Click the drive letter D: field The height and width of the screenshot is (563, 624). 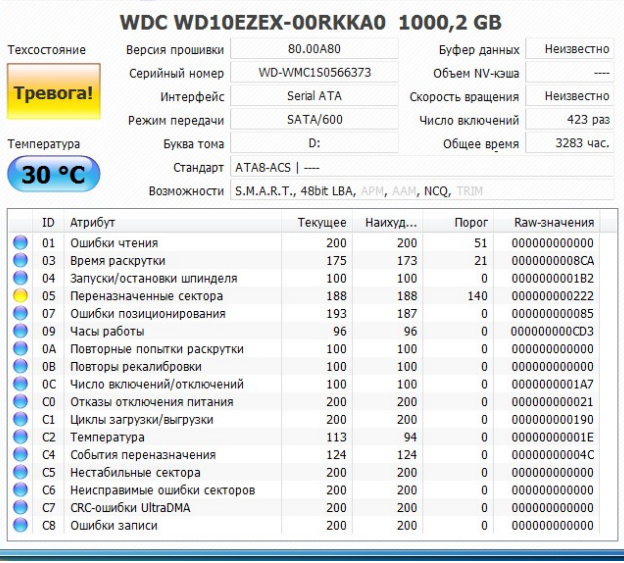[314, 143]
